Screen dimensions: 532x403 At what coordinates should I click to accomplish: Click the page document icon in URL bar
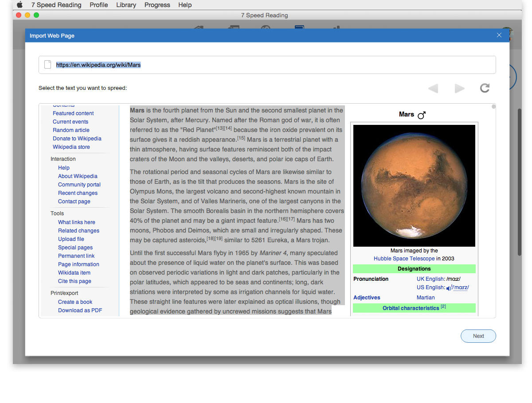pos(48,65)
